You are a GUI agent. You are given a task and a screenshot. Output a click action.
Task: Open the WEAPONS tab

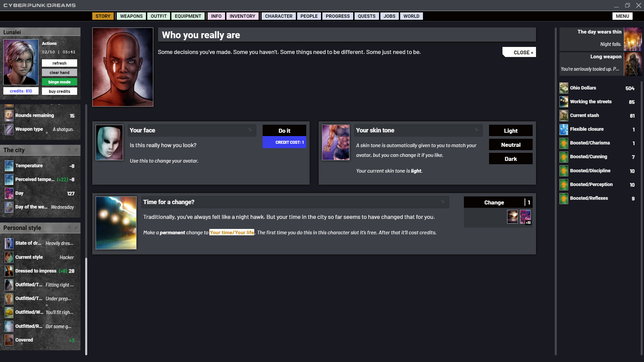(x=131, y=16)
